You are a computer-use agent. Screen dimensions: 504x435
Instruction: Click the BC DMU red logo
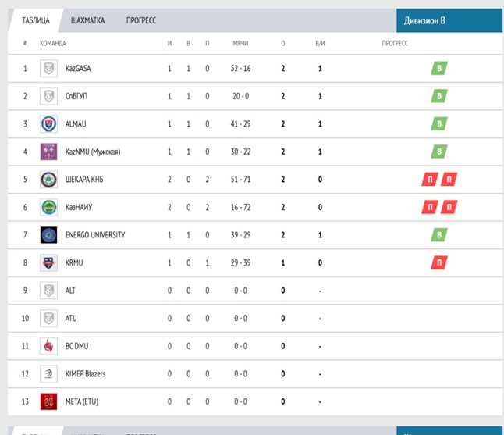[x=49, y=346]
